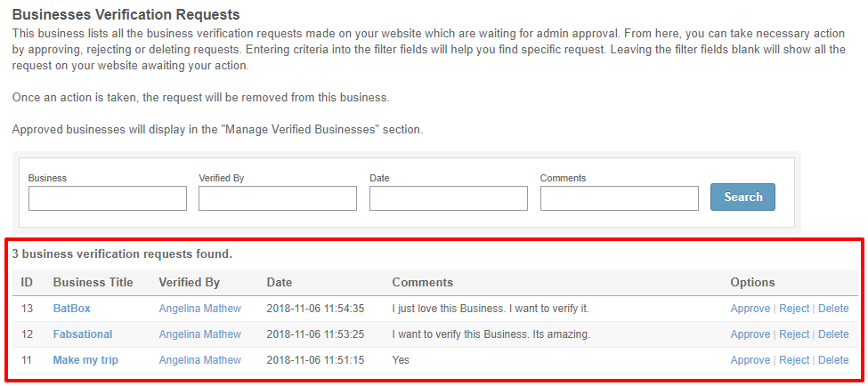Open the Make my trip business link
Screen dimensions: 868x386
(x=85, y=360)
